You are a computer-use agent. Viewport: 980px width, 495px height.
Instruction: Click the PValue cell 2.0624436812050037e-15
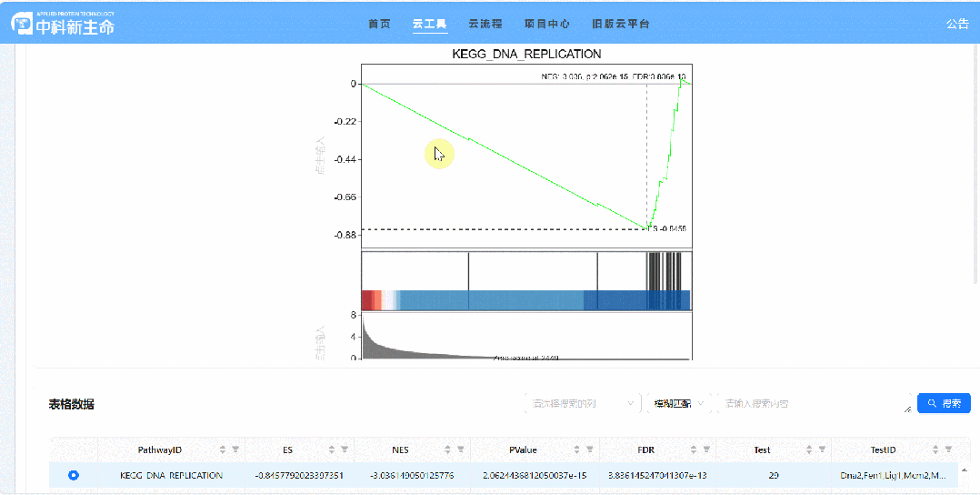tap(535, 476)
